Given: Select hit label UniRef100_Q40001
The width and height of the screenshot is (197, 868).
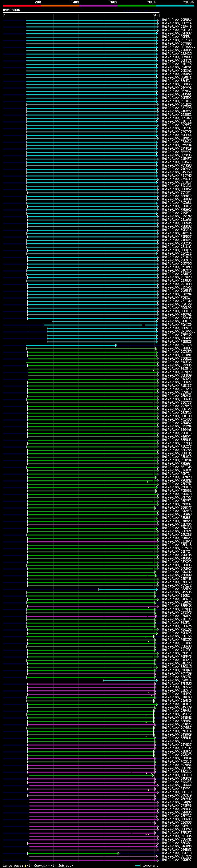Looking at the screenshot, I should point(177,88).
